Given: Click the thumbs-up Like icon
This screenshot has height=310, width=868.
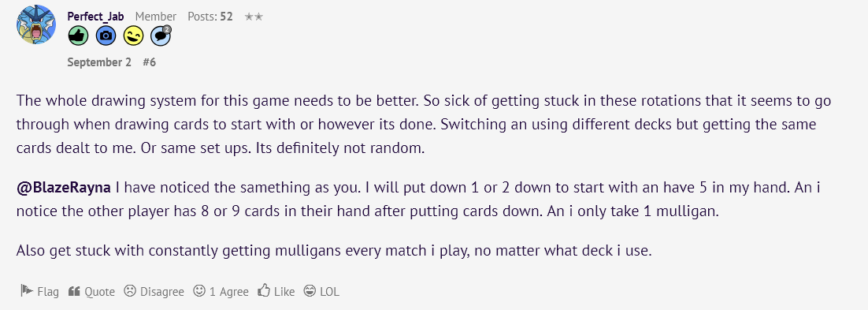Looking at the screenshot, I should point(264,290).
